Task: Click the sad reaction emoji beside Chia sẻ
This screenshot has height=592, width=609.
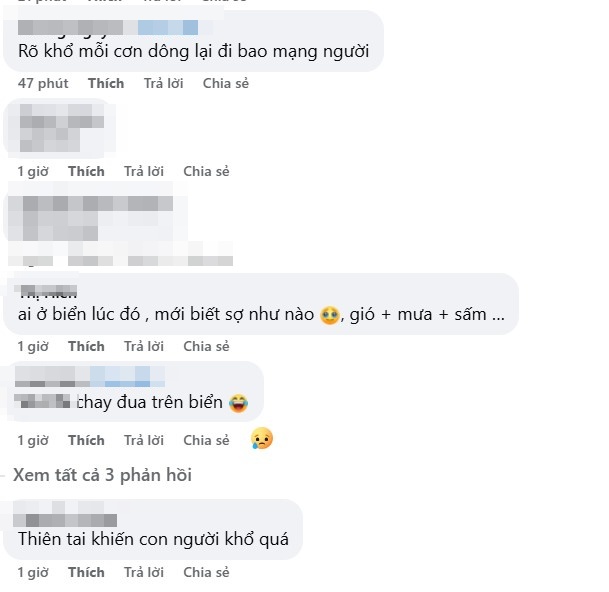Action: tap(262, 439)
